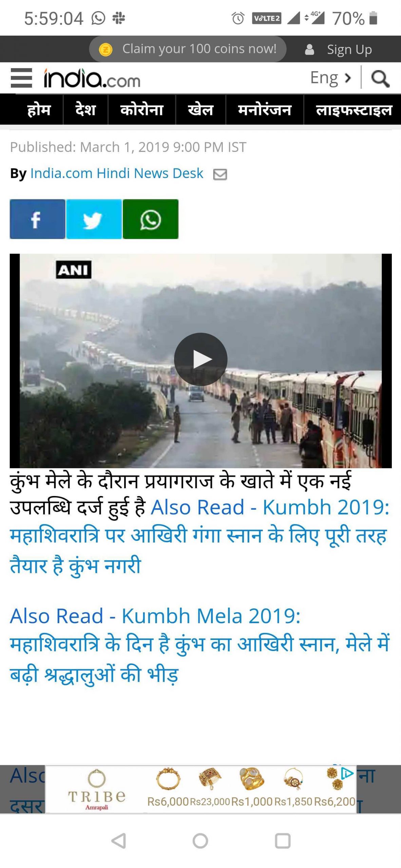
Task: Tap the search magnifier icon
Action: 380,79
